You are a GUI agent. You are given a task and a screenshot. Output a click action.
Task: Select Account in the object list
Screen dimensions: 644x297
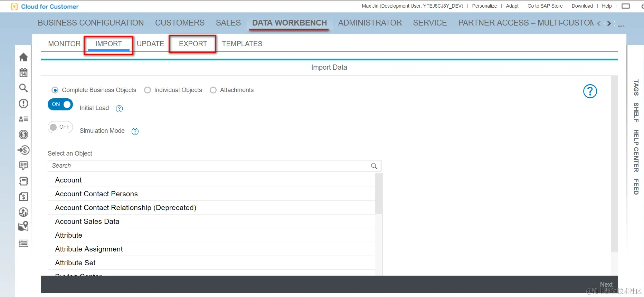[211, 180]
